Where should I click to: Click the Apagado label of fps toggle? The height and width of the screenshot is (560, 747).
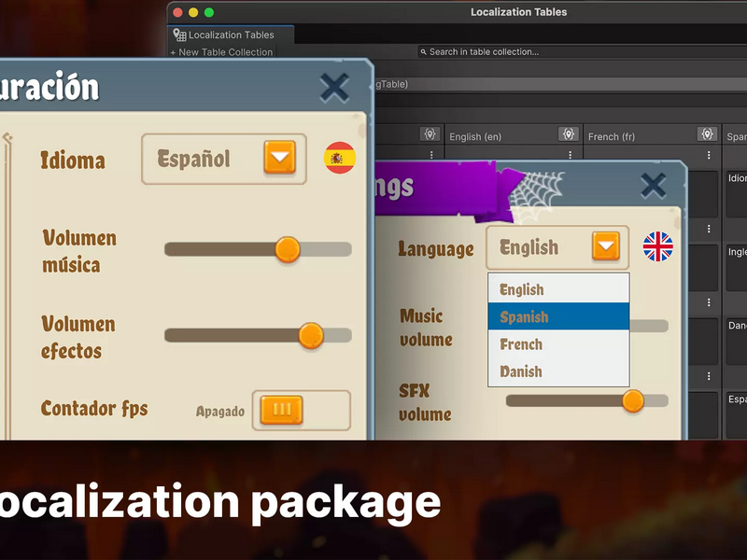[220, 412]
